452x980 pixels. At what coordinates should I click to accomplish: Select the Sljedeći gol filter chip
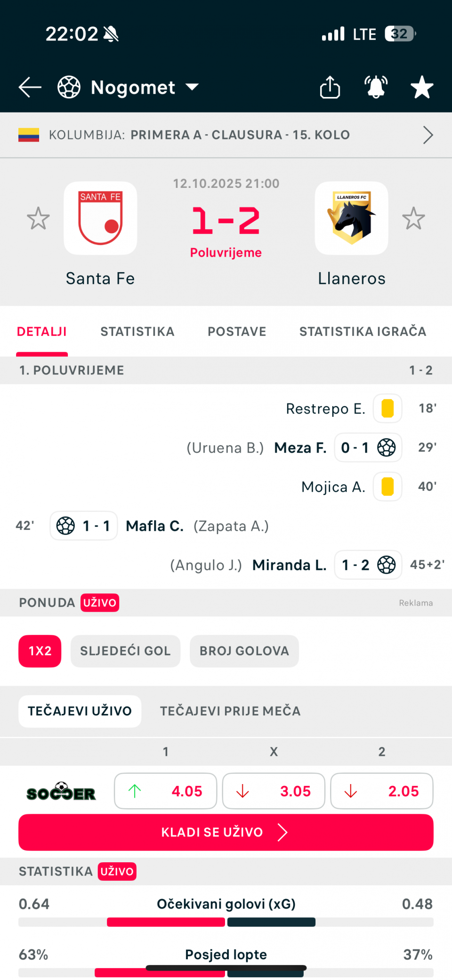(x=125, y=651)
